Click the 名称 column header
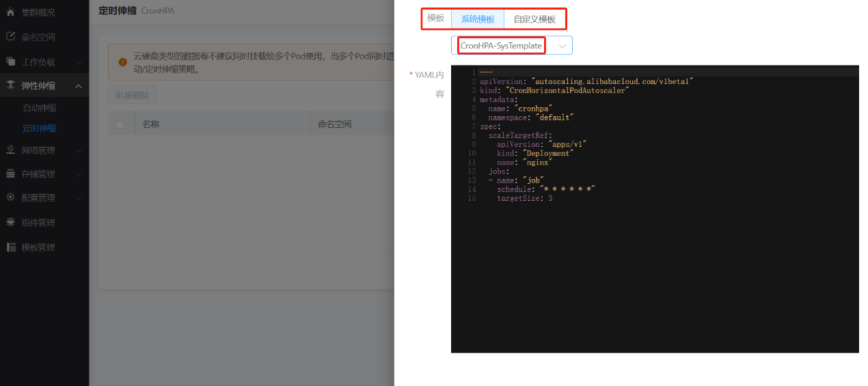This screenshot has height=386, width=868. click(x=151, y=124)
